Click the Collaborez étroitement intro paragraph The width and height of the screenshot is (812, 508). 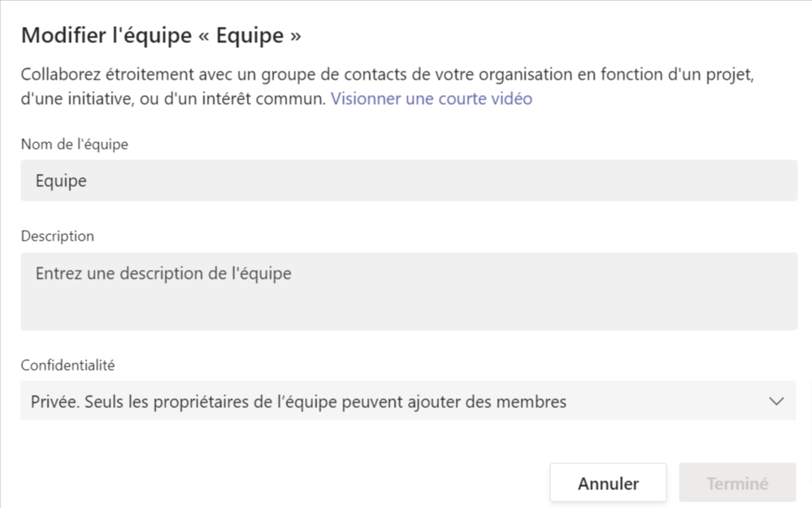388,86
